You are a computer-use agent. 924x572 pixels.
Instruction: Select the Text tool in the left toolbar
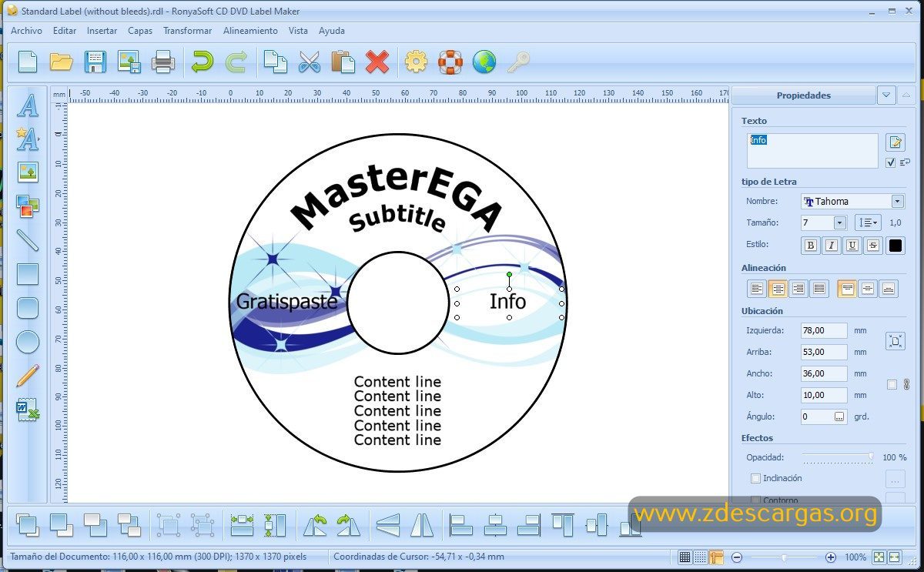click(28, 105)
